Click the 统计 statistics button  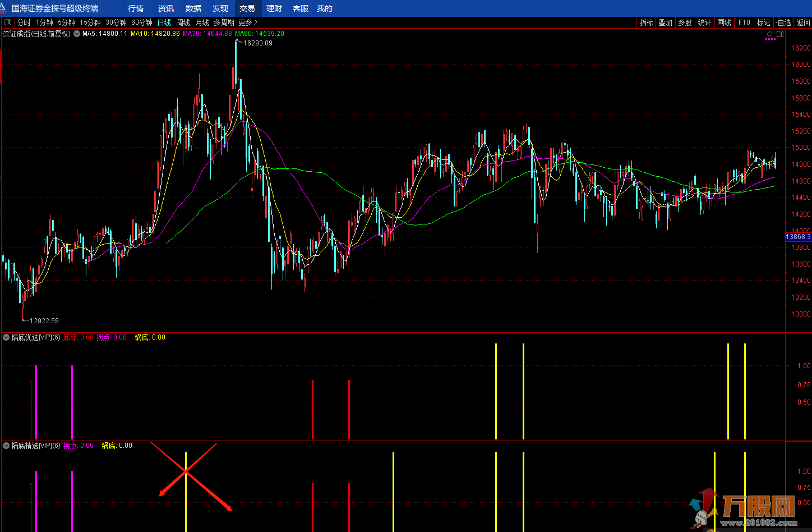[704, 23]
